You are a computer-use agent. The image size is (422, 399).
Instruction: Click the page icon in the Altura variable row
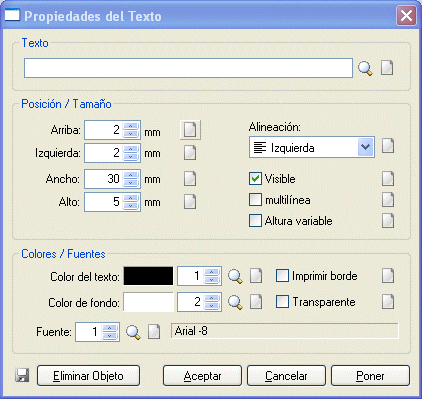[388, 221]
